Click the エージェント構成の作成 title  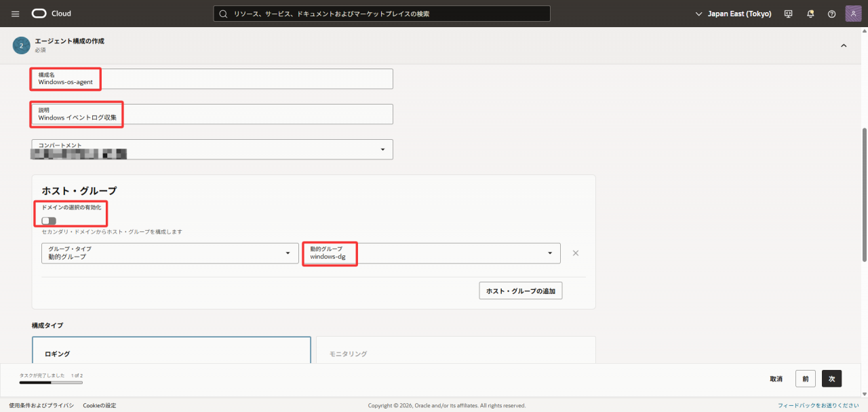point(70,41)
